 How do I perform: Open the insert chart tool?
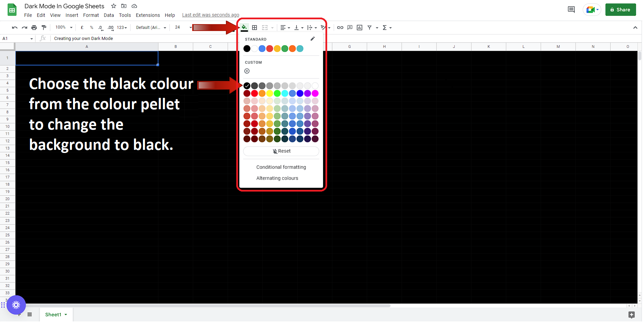pyautogui.click(x=360, y=27)
